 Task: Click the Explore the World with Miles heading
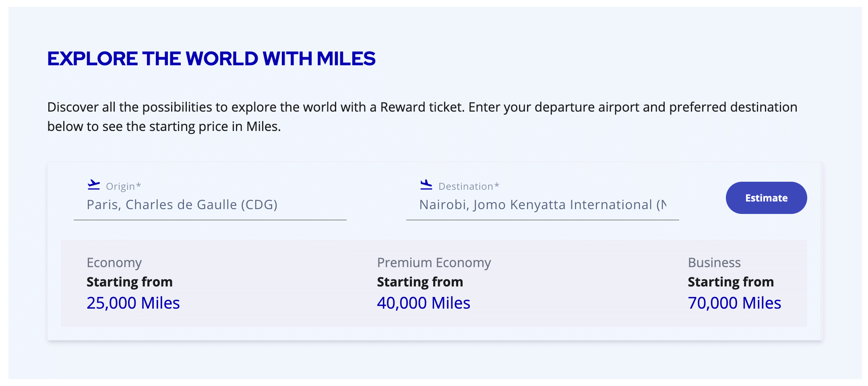(x=211, y=59)
